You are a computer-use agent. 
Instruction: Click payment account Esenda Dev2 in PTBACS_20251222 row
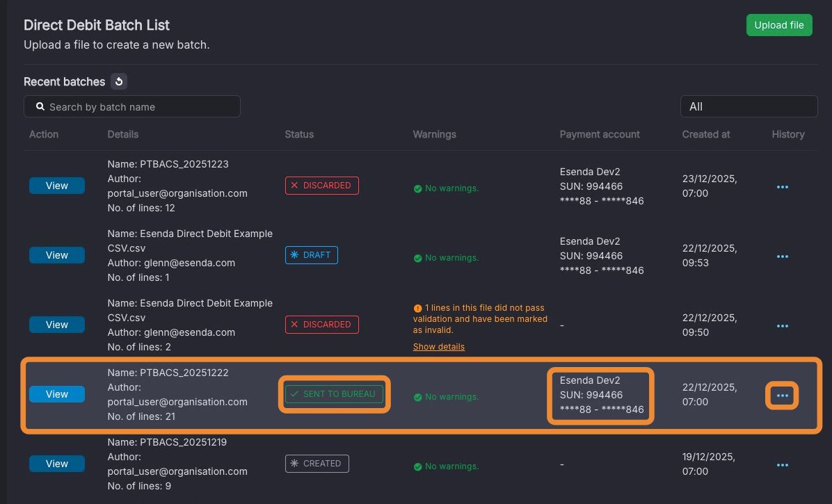(590, 380)
